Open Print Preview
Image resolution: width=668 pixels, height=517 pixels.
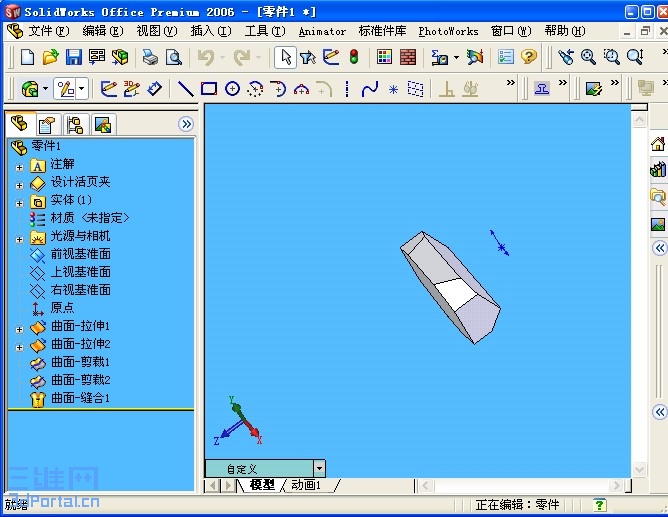(x=173, y=57)
